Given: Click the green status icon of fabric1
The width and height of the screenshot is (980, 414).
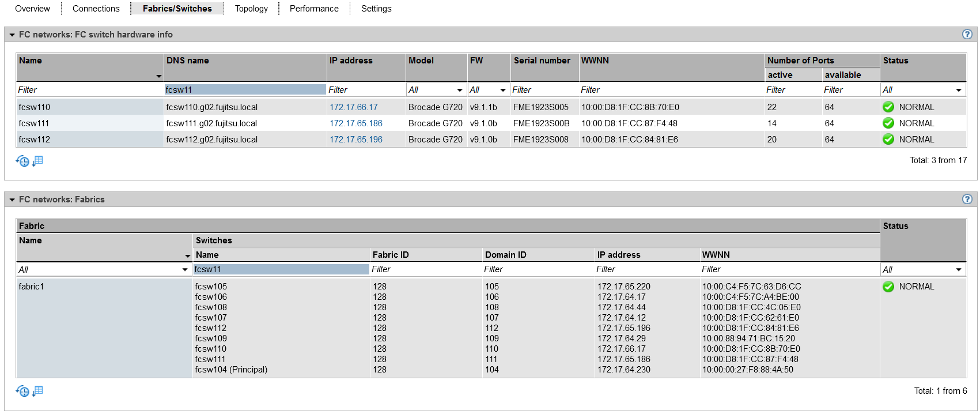Looking at the screenshot, I should pyautogui.click(x=888, y=287).
